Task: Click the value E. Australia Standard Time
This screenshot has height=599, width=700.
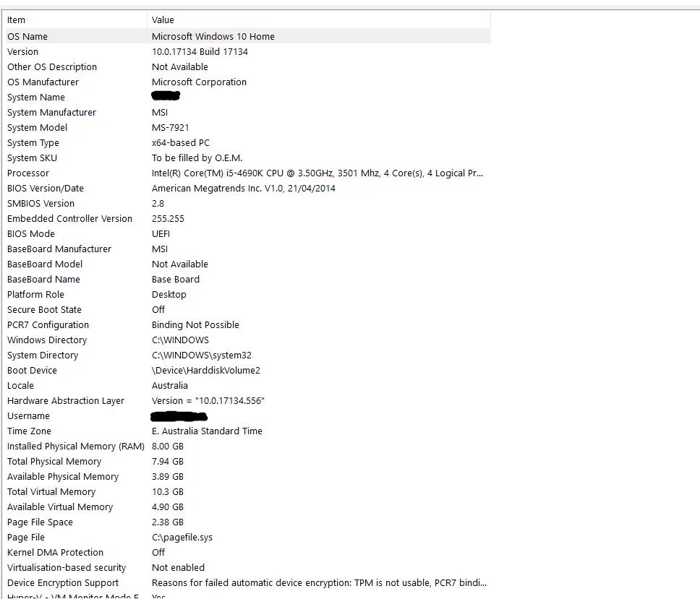Action: (x=207, y=431)
